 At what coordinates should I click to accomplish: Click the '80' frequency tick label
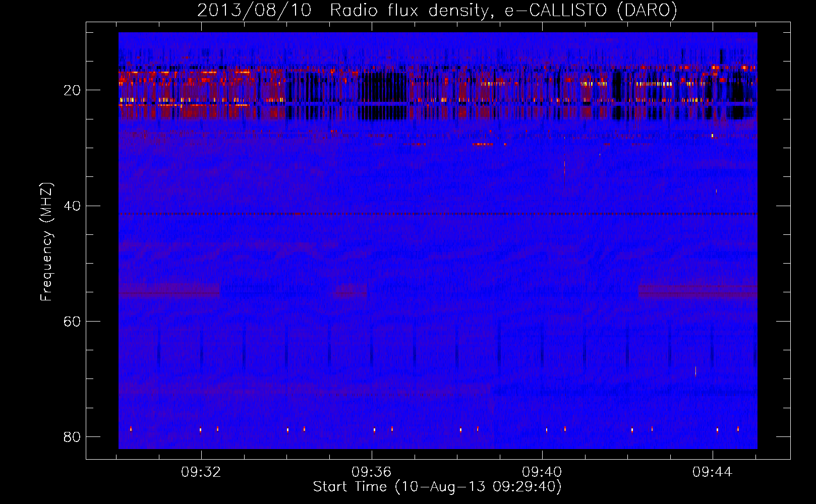[72, 437]
